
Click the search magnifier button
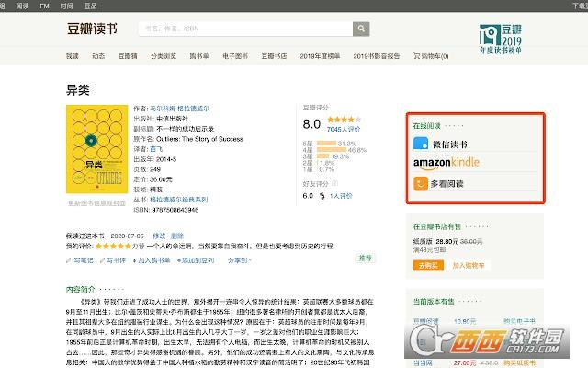pyautogui.click(x=361, y=29)
